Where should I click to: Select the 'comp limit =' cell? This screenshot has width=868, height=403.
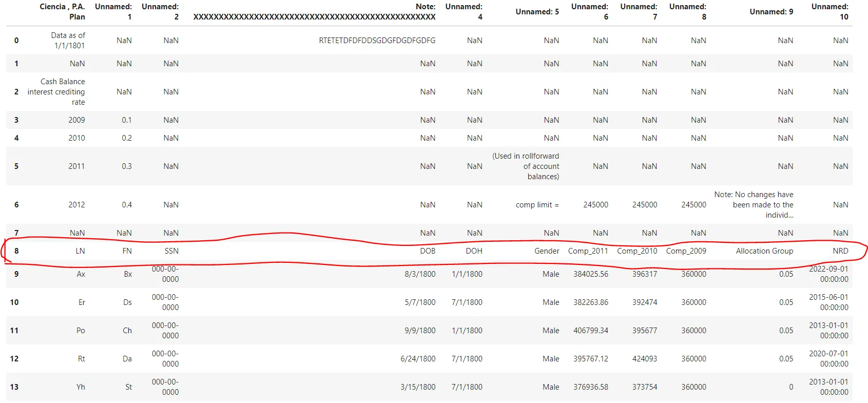click(537, 205)
